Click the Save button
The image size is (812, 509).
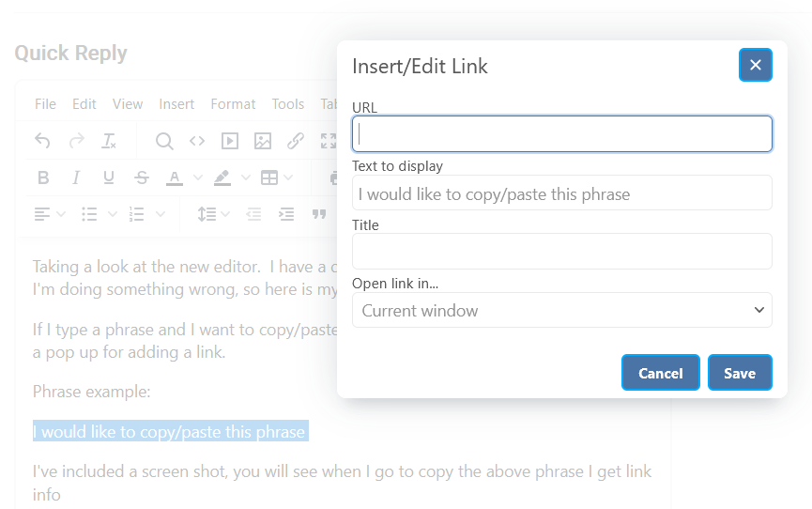point(740,373)
